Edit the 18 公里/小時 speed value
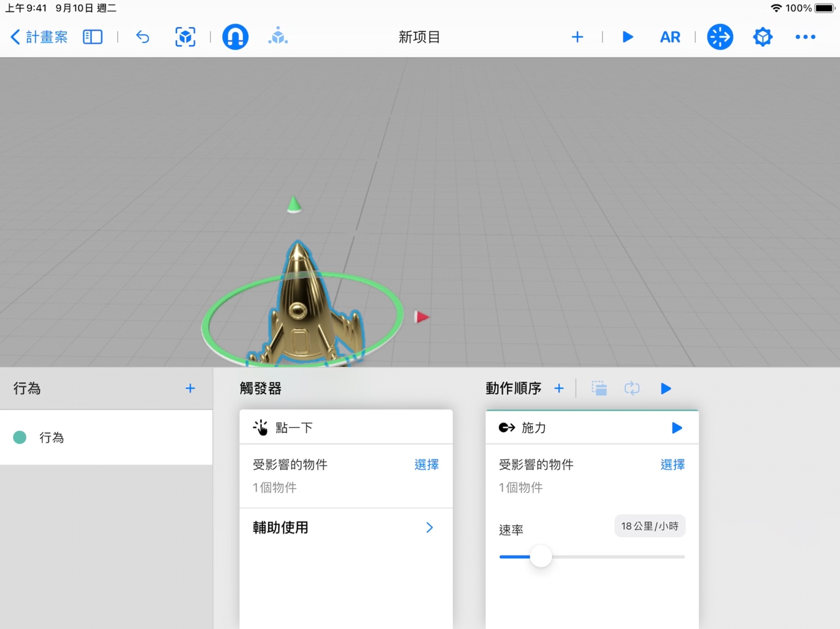The image size is (840, 629). (x=650, y=526)
